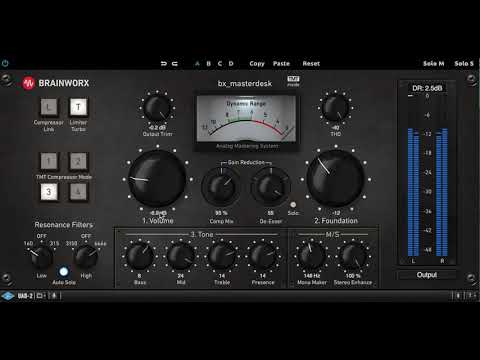480x360 pixels.
Task: Select settings bank A
Action: point(197,63)
